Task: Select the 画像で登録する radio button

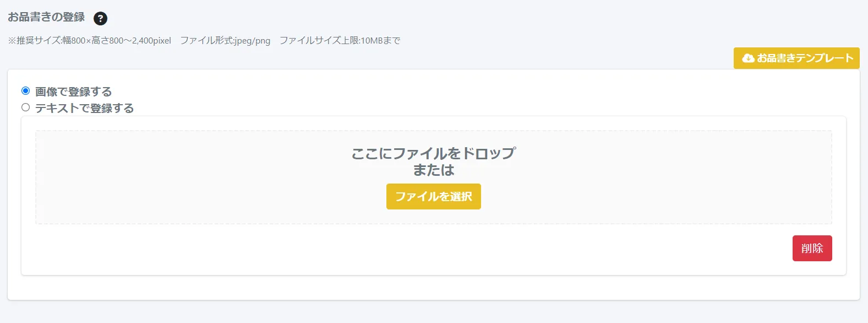Action: point(25,91)
